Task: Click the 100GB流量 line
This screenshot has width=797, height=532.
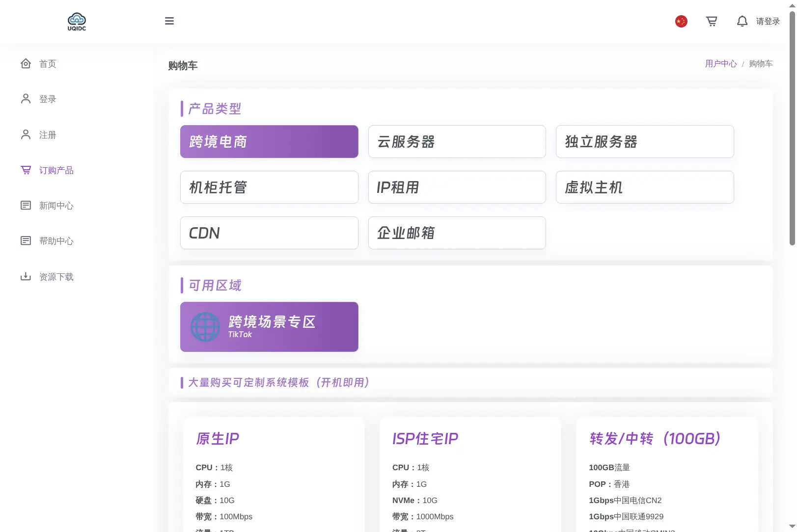Action: click(x=609, y=468)
